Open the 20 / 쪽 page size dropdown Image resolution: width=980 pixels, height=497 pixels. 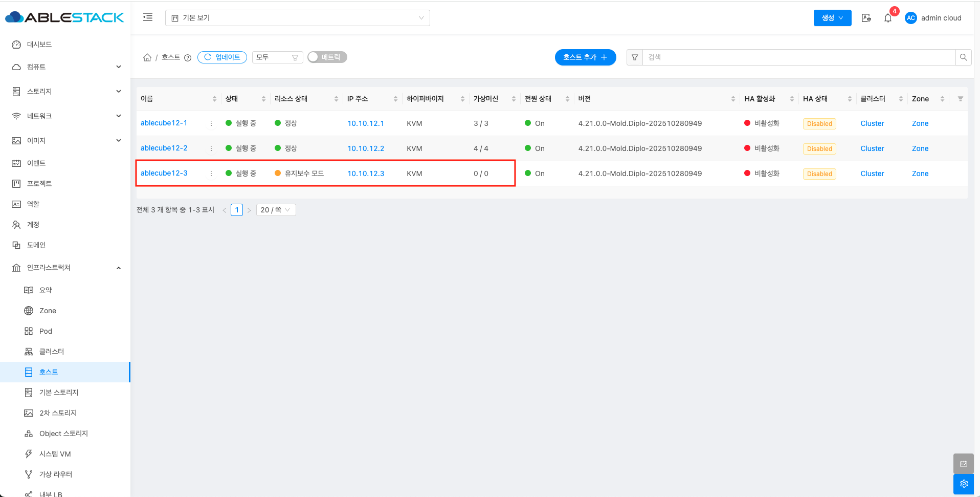[276, 210]
